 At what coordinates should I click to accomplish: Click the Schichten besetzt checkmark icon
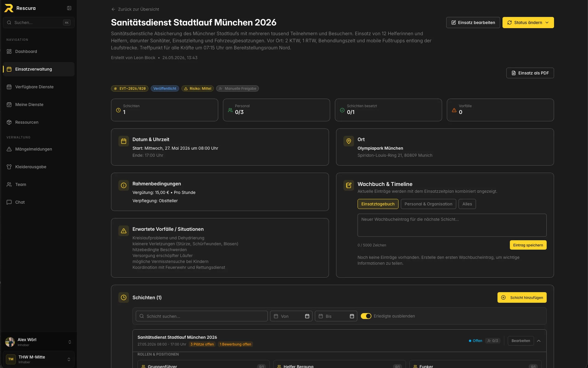click(342, 110)
